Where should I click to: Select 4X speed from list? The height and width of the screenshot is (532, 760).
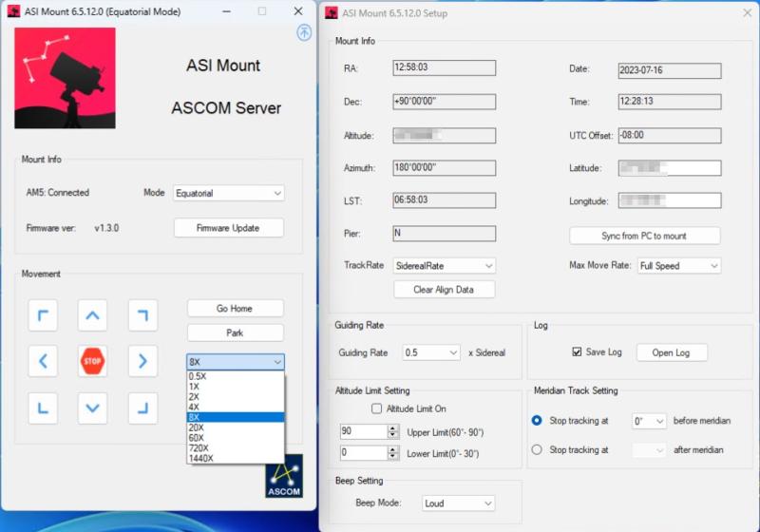pyautogui.click(x=236, y=407)
